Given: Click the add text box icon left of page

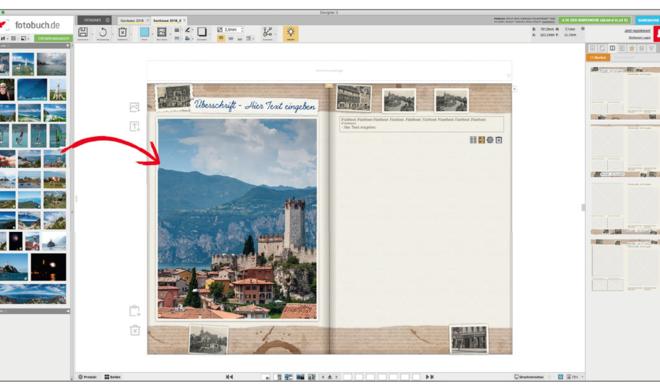Looking at the screenshot, I should [134, 126].
